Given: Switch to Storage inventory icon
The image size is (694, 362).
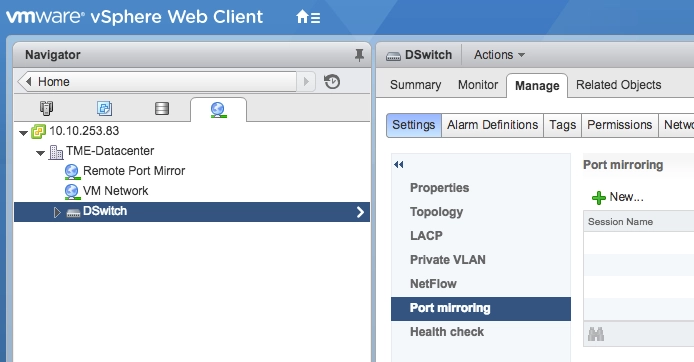Looking at the screenshot, I should (x=162, y=108).
